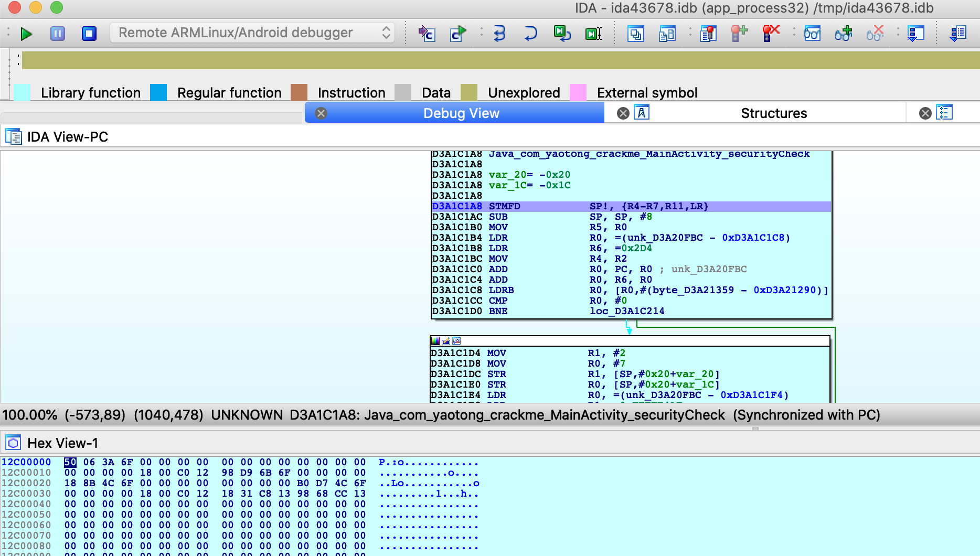
Task: Click the selected byte 50 in hex view
Action: (70, 462)
